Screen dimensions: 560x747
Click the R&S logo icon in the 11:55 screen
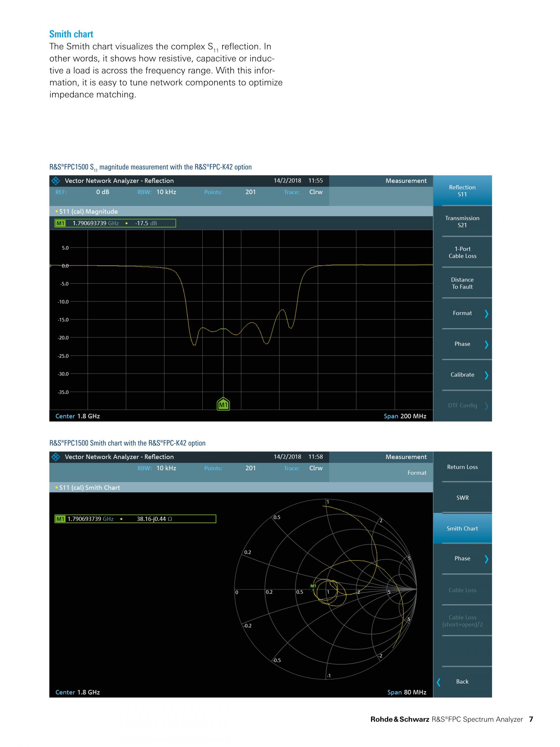click(x=56, y=181)
